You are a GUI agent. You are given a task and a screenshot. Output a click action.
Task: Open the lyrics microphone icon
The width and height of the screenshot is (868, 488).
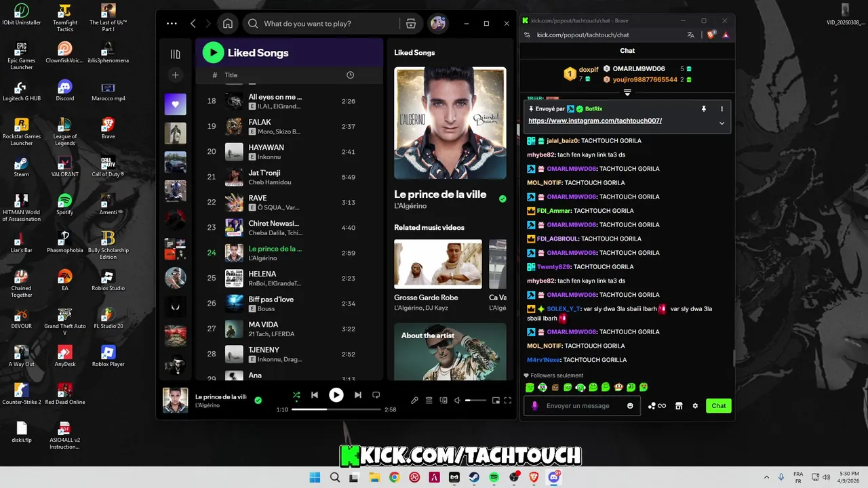[x=414, y=401]
